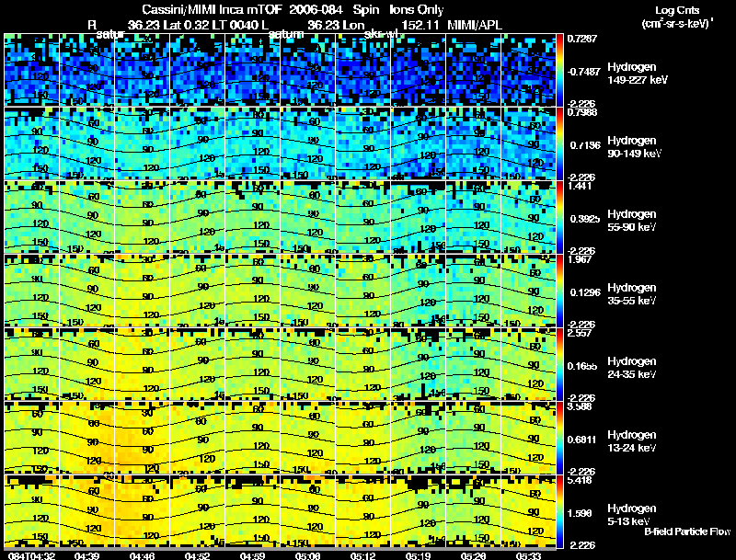This screenshot has width=736, height=560.
Task: Click the 04:46 time axis marker
Action: click(142, 555)
